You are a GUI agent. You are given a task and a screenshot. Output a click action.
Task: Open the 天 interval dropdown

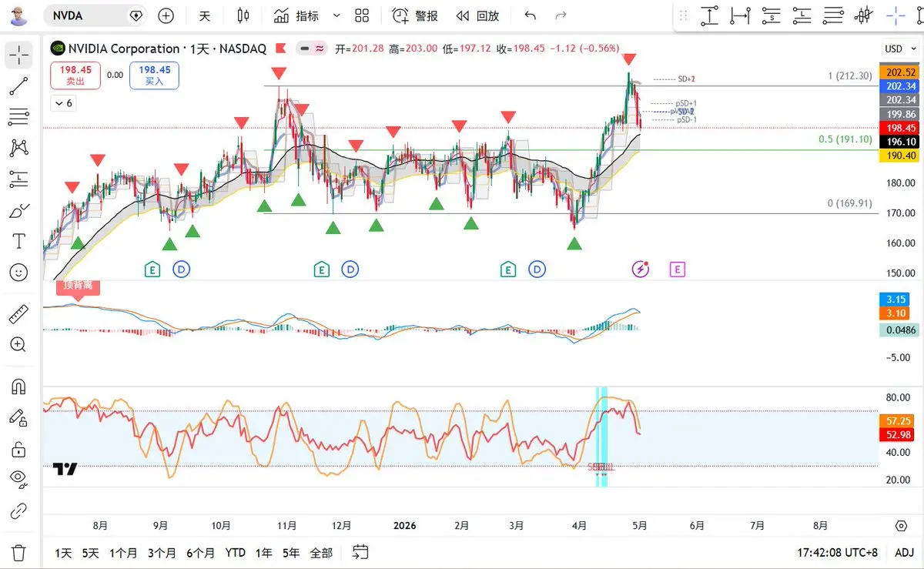pyautogui.click(x=204, y=15)
